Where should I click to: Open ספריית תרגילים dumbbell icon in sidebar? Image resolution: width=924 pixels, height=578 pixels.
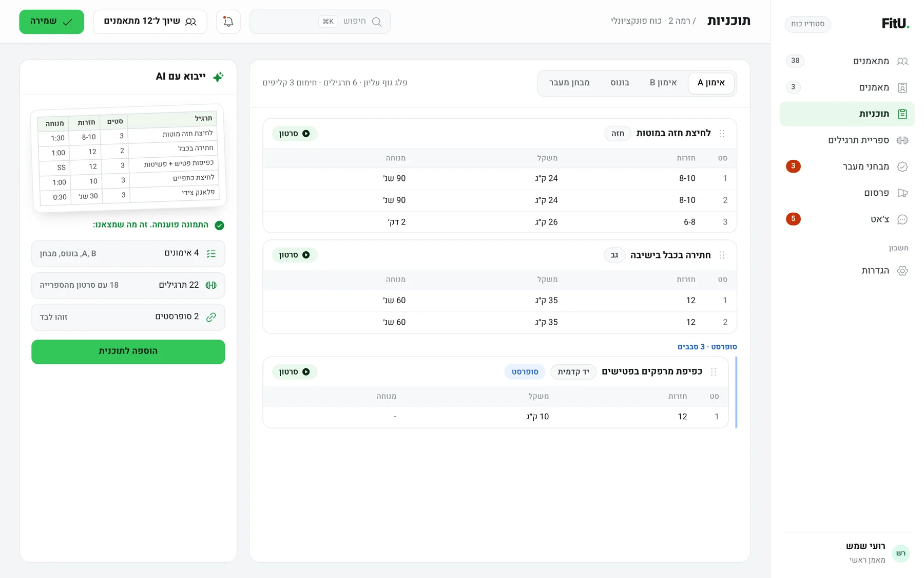click(902, 140)
